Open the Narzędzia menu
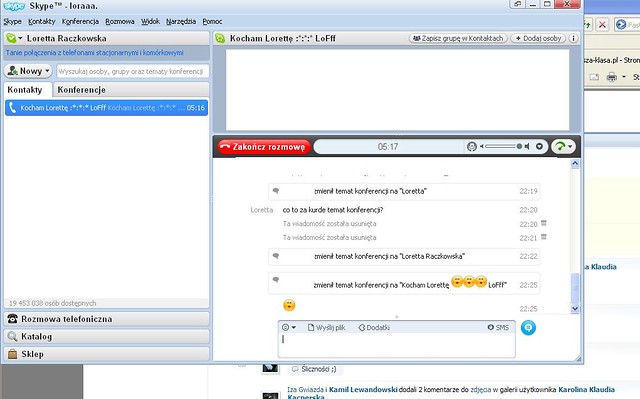This screenshot has height=399, width=640. pyautogui.click(x=181, y=22)
